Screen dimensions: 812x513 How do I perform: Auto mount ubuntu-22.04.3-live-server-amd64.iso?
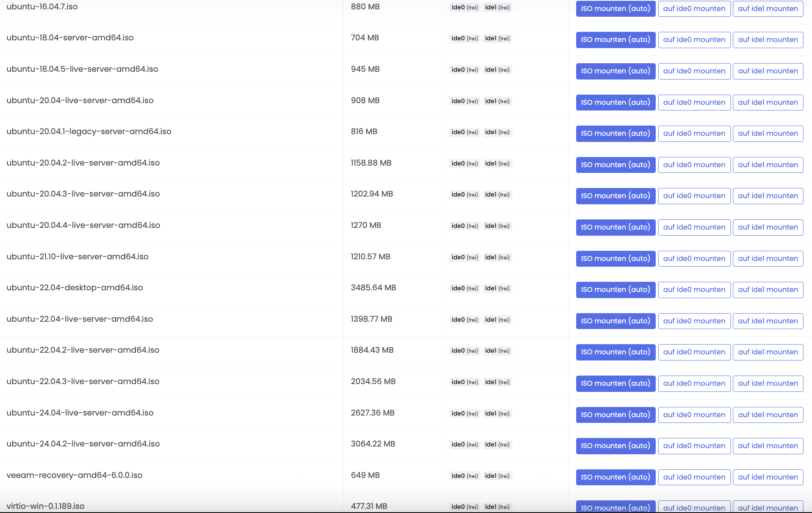[615, 383]
